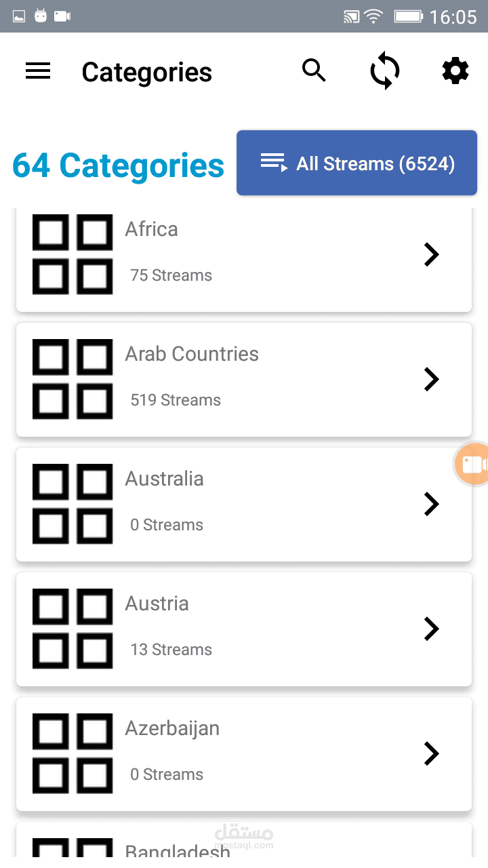Viewport: 488px width, 868px height.
Task: Click the Arab Countries grid icon
Action: (73, 379)
